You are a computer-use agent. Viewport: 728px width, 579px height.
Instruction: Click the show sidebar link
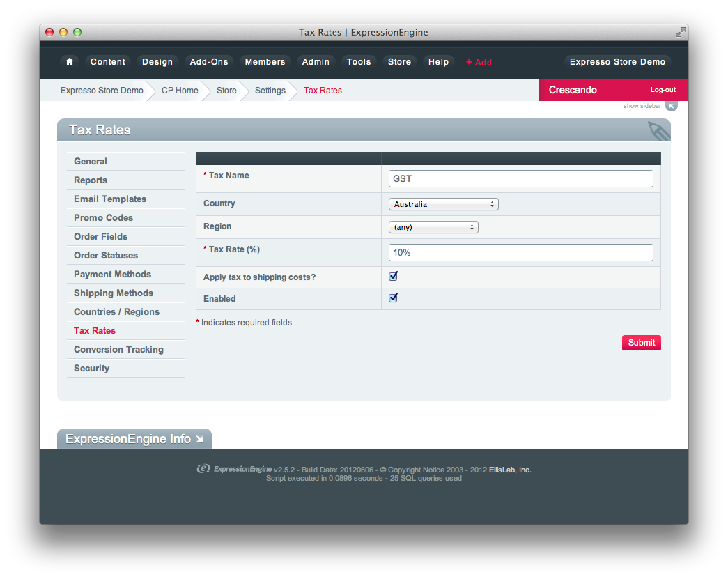[x=642, y=106]
